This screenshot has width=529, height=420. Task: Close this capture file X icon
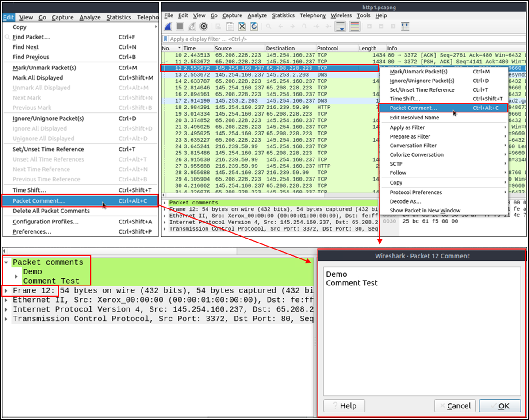tap(242, 27)
